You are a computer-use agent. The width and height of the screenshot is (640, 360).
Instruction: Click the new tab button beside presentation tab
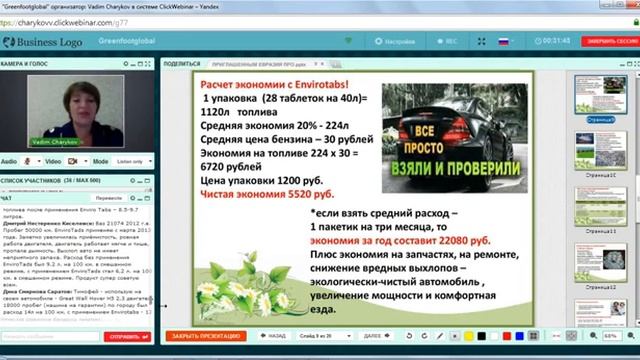pos(335,64)
